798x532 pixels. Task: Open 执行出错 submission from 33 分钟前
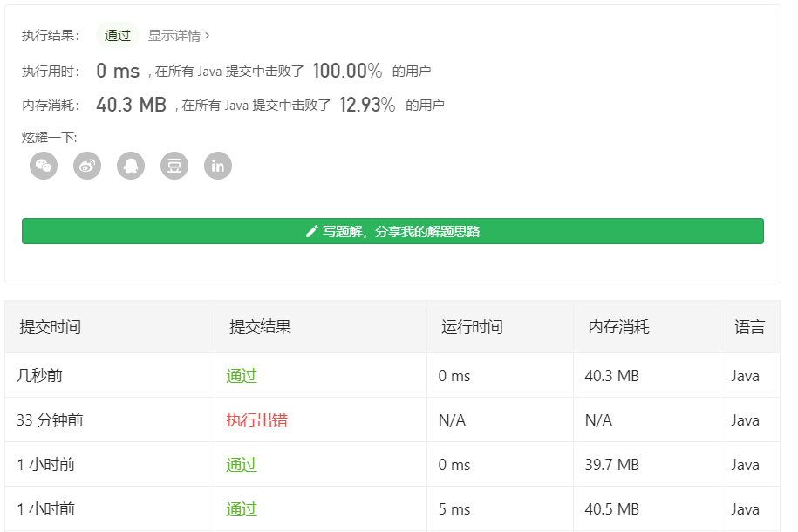257,420
